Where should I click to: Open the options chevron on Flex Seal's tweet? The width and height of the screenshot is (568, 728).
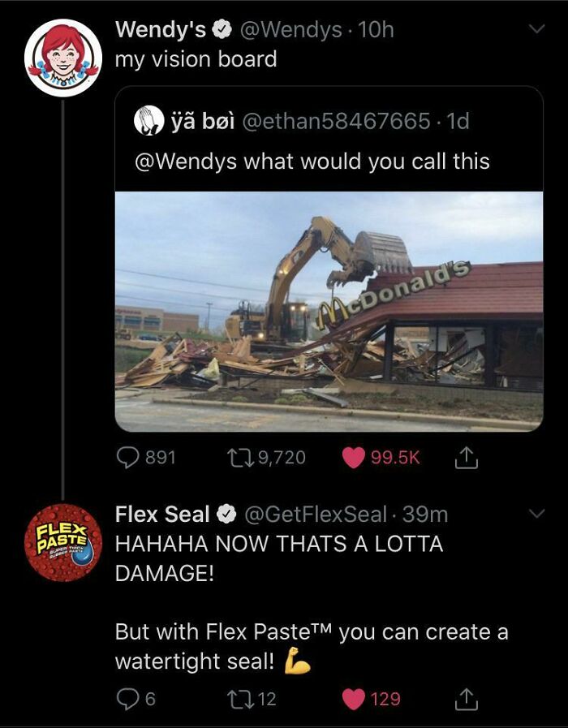click(x=534, y=514)
